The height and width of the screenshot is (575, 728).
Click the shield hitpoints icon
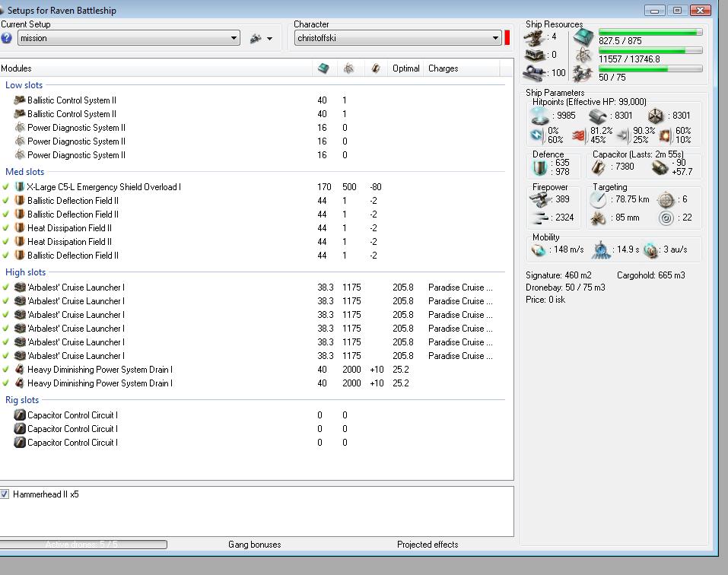pyautogui.click(x=539, y=116)
